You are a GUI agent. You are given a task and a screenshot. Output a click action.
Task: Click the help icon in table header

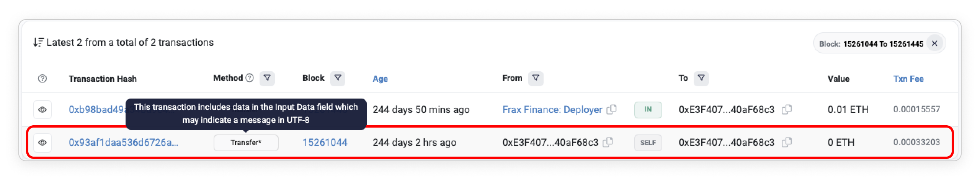point(42,79)
